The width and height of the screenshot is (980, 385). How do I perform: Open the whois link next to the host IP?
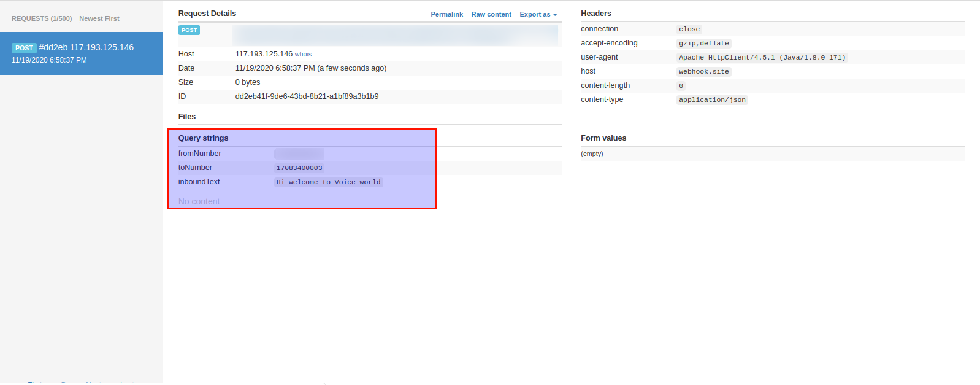[x=303, y=55]
